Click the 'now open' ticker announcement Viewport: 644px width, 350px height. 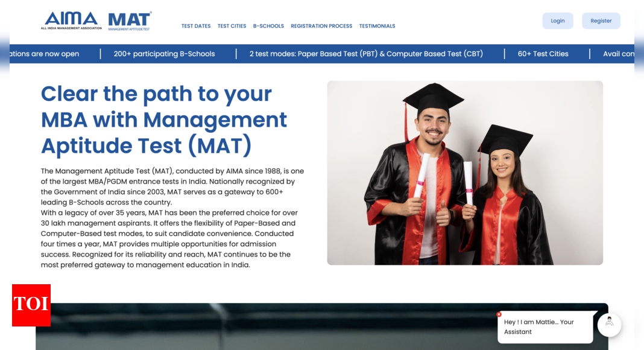(x=45, y=54)
